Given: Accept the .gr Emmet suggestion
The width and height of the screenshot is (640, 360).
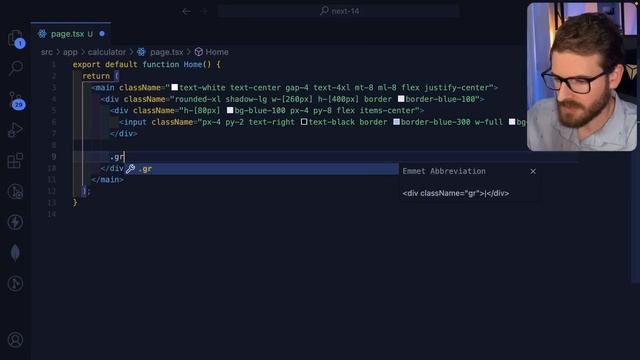Looking at the screenshot, I should click(x=261, y=169).
